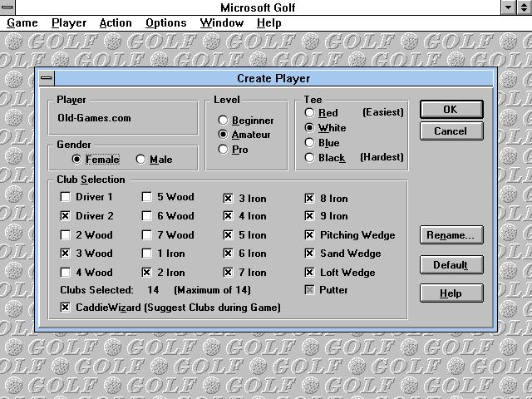Uncheck the 6 Iron club
Viewport: 532px width, 399px height.
click(x=245, y=253)
